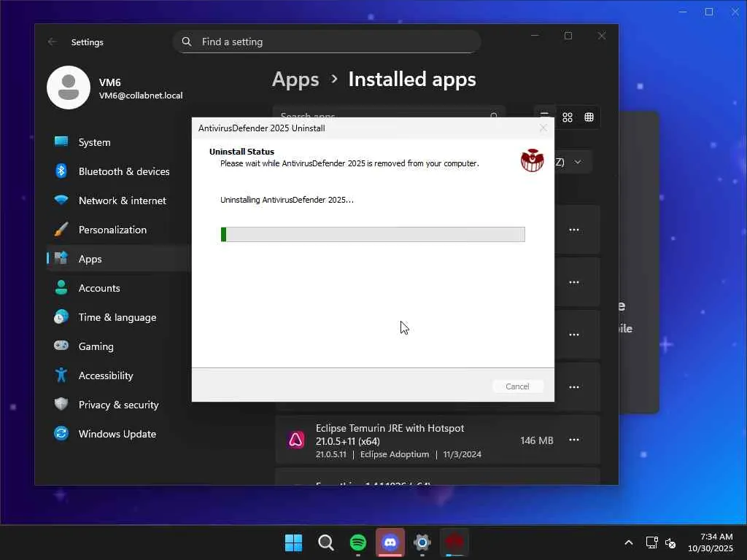
Task: Go back with the Settings back arrow
Action: tap(53, 42)
